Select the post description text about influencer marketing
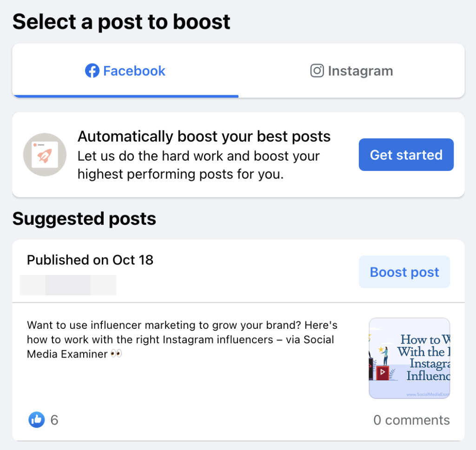 point(181,339)
